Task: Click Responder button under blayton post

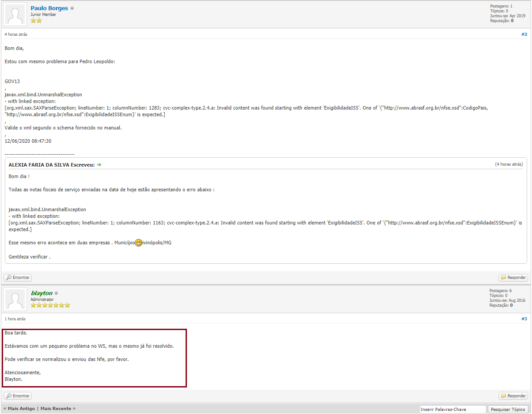Action: coord(513,396)
